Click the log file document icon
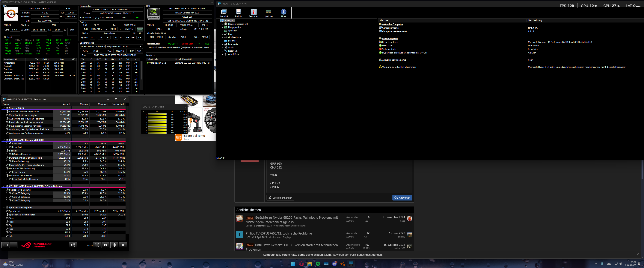 click(x=105, y=245)
